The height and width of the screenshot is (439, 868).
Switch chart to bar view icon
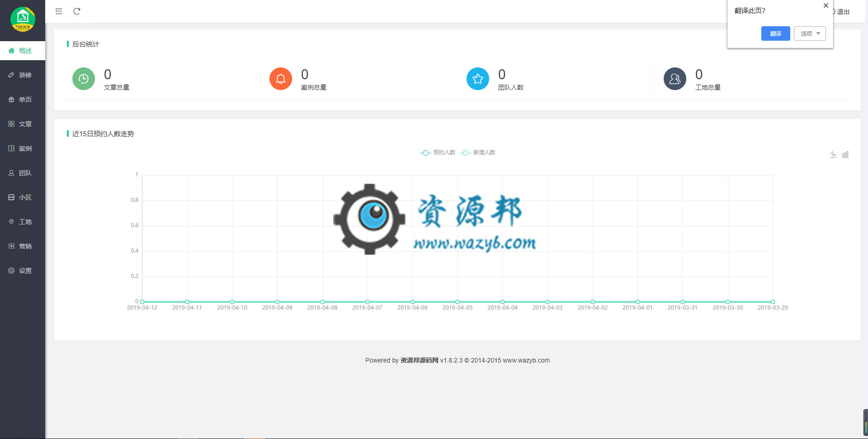click(845, 154)
